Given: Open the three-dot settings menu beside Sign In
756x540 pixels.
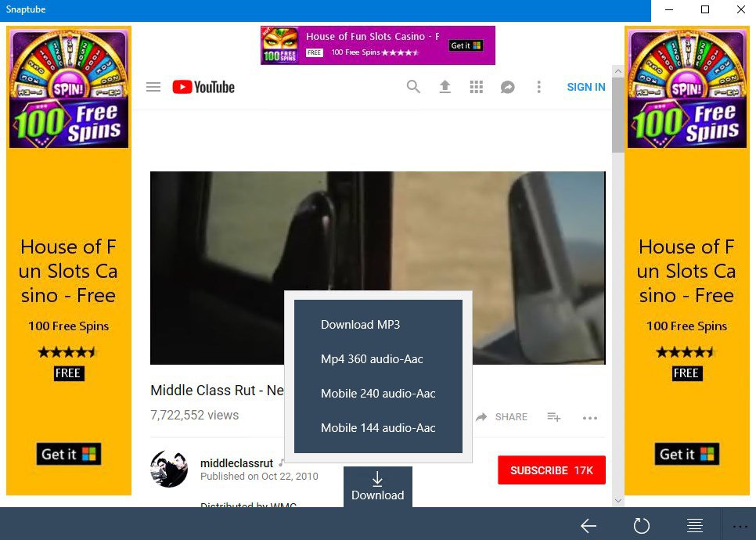Looking at the screenshot, I should tap(539, 87).
